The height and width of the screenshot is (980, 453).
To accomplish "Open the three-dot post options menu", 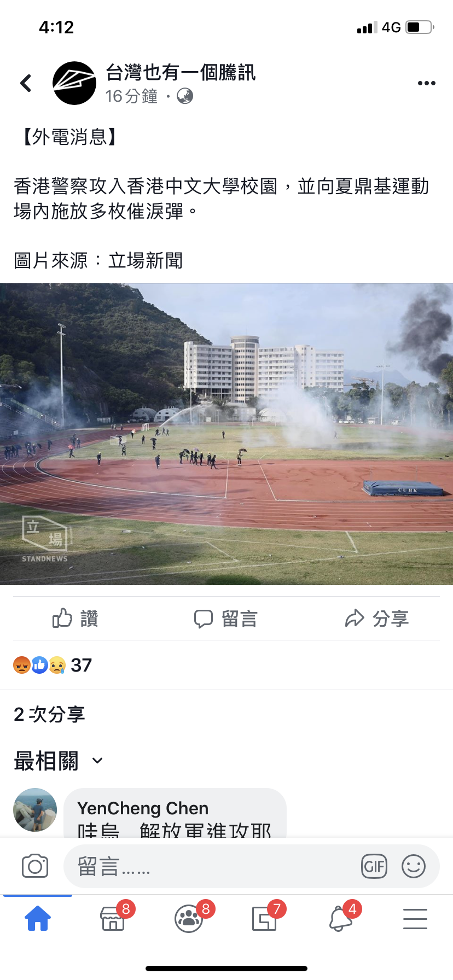I will tap(426, 83).
